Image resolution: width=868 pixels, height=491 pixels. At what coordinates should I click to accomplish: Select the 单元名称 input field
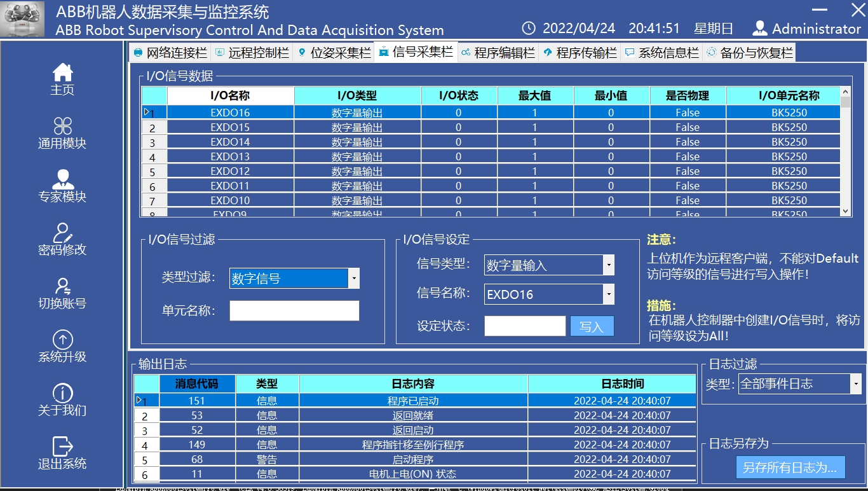[x=294, y=310]
